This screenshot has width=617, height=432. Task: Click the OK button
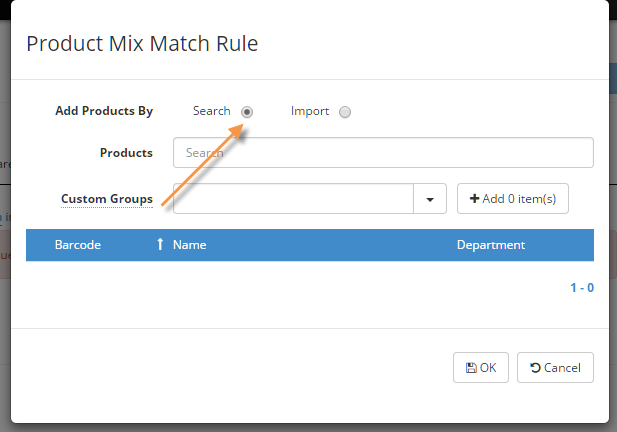tap(481, 367)
